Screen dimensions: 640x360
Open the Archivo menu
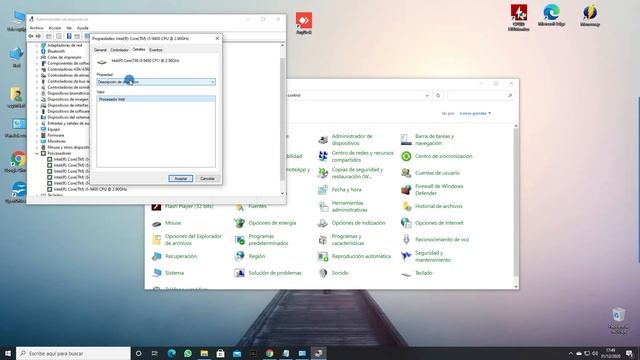(x=36, y=28)
